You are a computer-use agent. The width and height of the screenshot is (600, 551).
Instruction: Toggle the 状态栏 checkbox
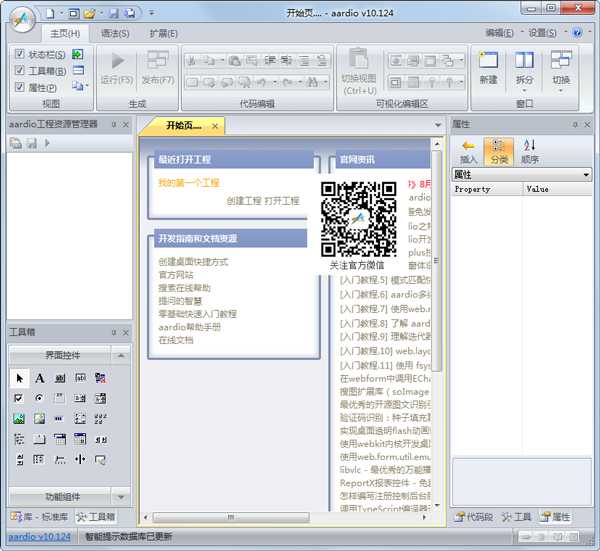point(21,54)
